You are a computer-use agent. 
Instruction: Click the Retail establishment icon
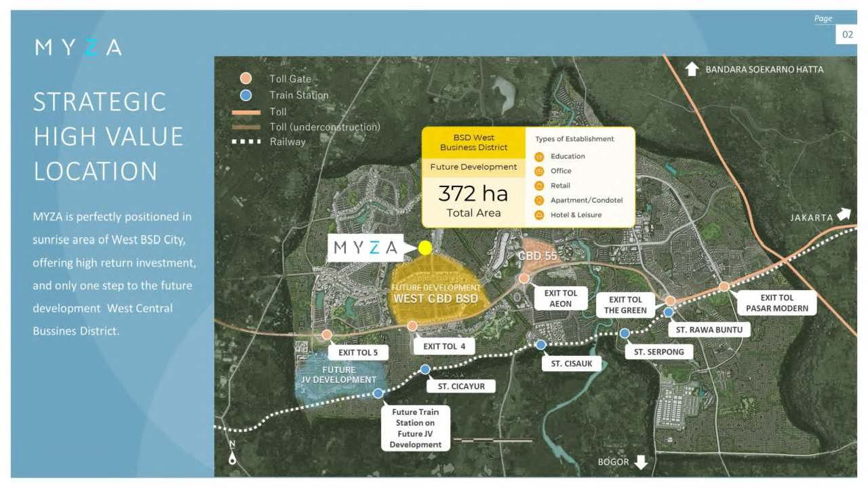pyautogui.click(x=540, y=186)
